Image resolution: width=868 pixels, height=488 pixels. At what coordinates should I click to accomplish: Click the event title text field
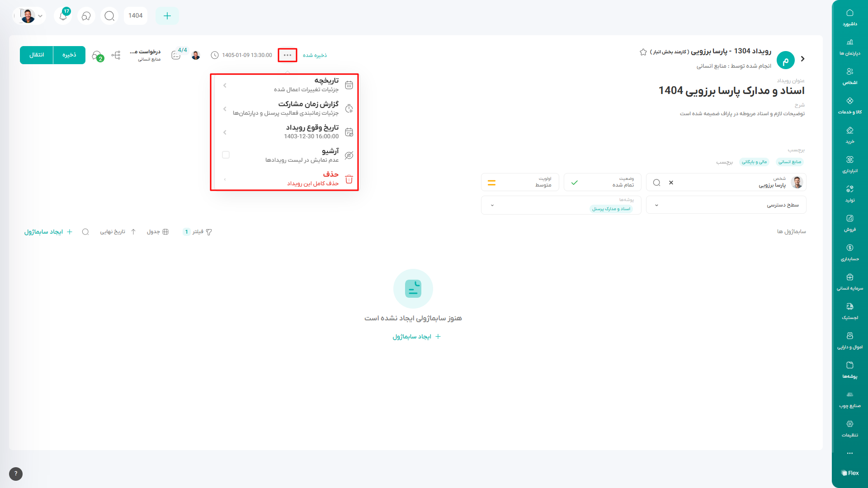[731, 91]
